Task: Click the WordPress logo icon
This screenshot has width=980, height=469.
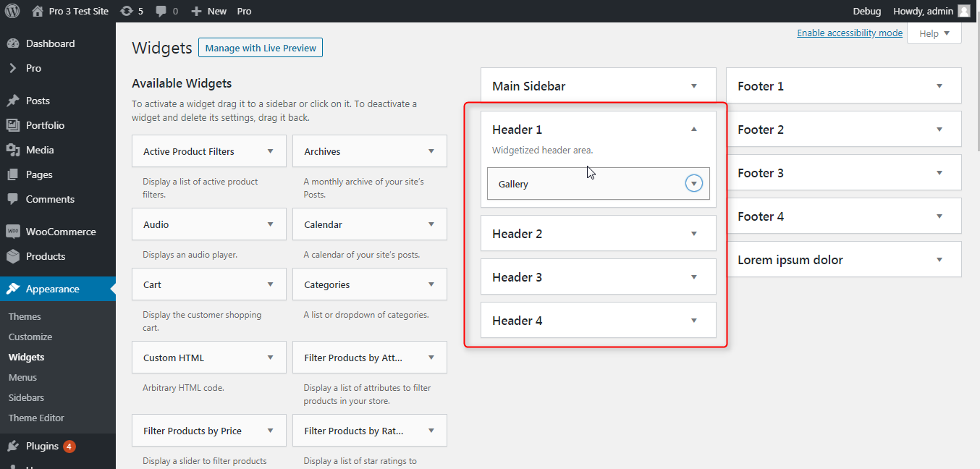Action: [13, 11]
